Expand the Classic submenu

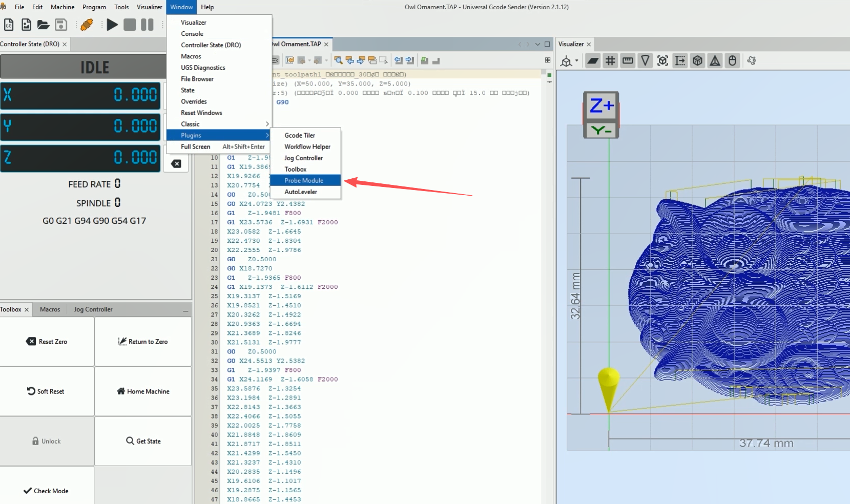219,124
